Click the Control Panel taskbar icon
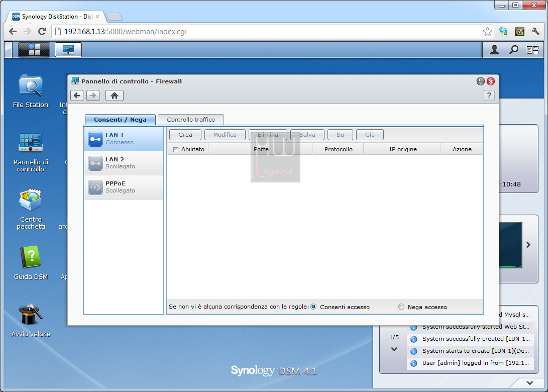This screenshot has width=548, height=392. coord(68,50)
